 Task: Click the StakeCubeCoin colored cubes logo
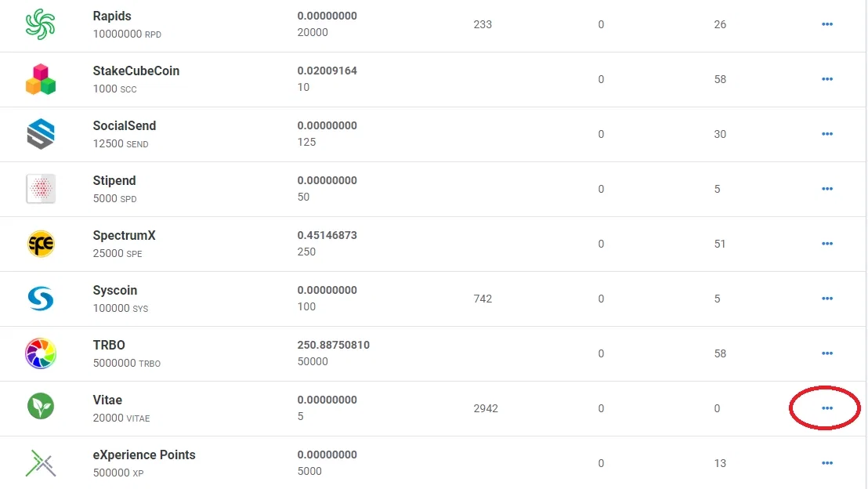(x=41, y=79)
